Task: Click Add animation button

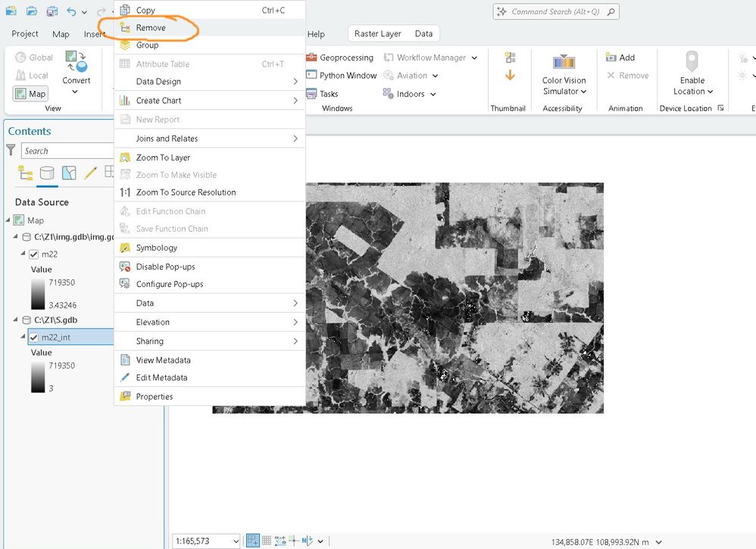Action: pyautogui.click(x=620, y=58)
